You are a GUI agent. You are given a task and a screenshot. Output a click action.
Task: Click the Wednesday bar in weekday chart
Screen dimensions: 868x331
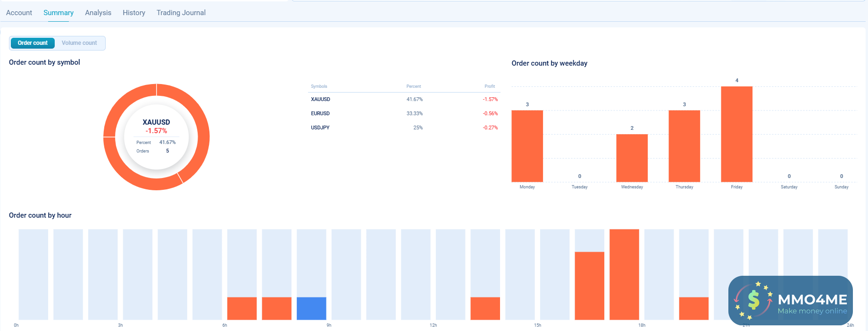point(632,158)
